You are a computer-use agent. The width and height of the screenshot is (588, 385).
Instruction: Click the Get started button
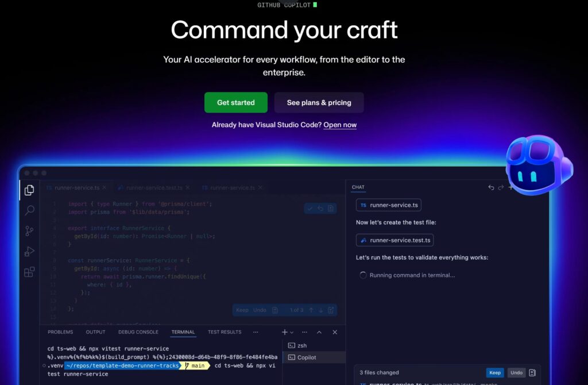[x=235, y=102]
